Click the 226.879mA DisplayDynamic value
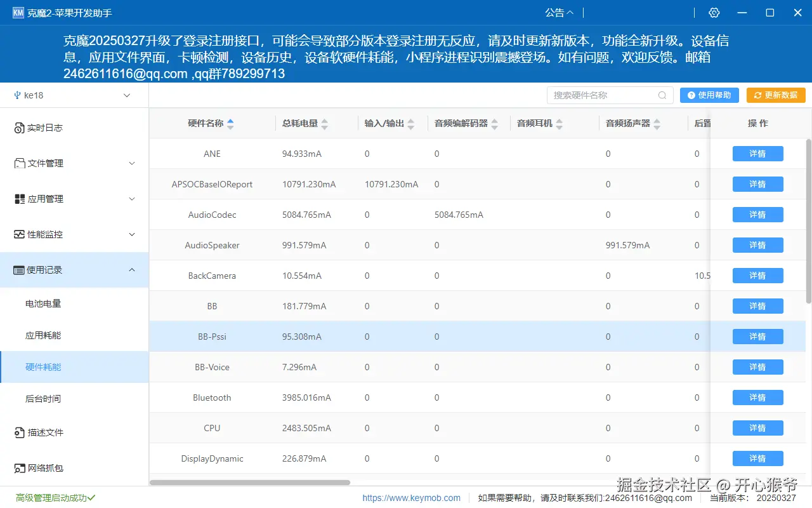This screenshot has width=812, height=508. [304, 458]
